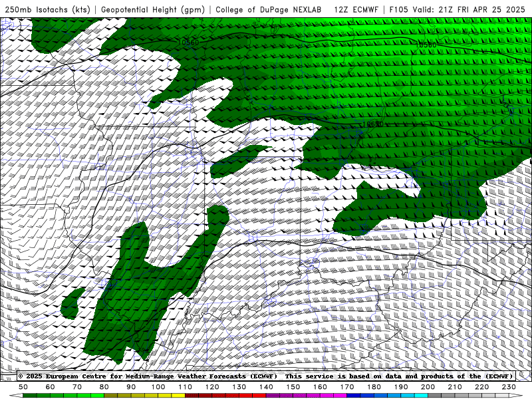Click the cyan swatch just before 200
The width and height of the screenshot is (532, 399).
click(x=421, y=396)
